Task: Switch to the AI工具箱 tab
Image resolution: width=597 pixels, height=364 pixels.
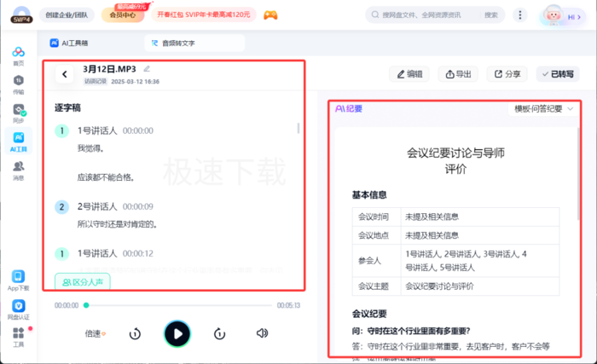Action: (x=69, y=43)
